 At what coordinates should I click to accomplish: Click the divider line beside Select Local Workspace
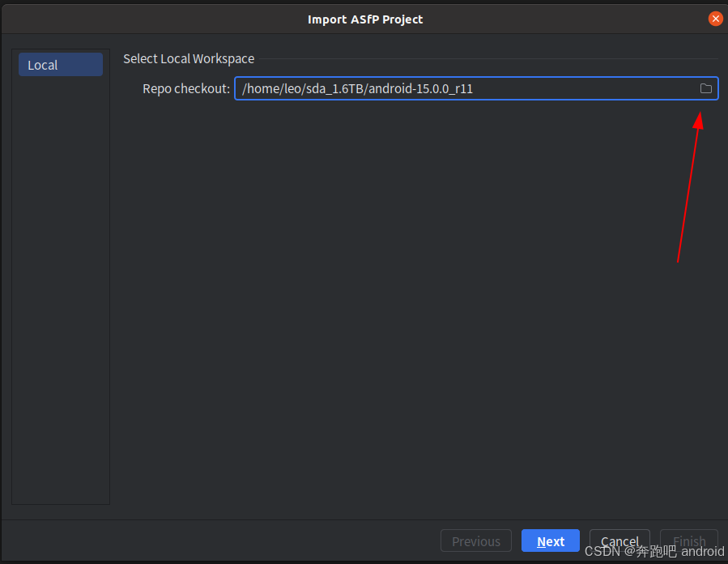point(486,58)
